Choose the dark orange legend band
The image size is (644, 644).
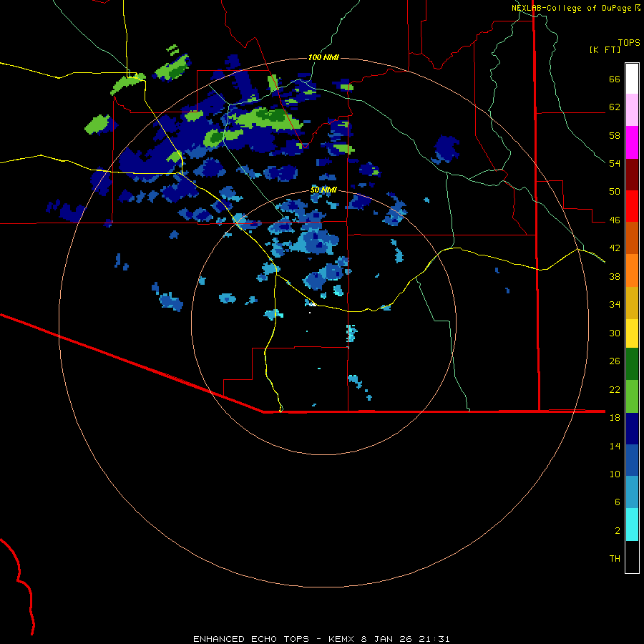[x=632, y=238]
